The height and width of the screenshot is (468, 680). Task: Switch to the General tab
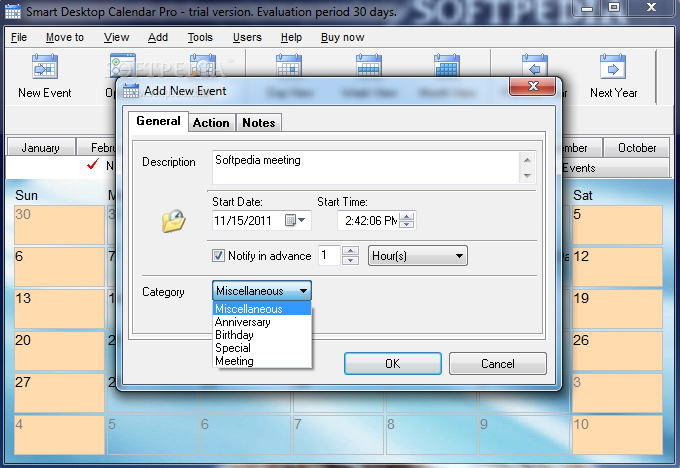pyautogui.click(x=158, y=121)
